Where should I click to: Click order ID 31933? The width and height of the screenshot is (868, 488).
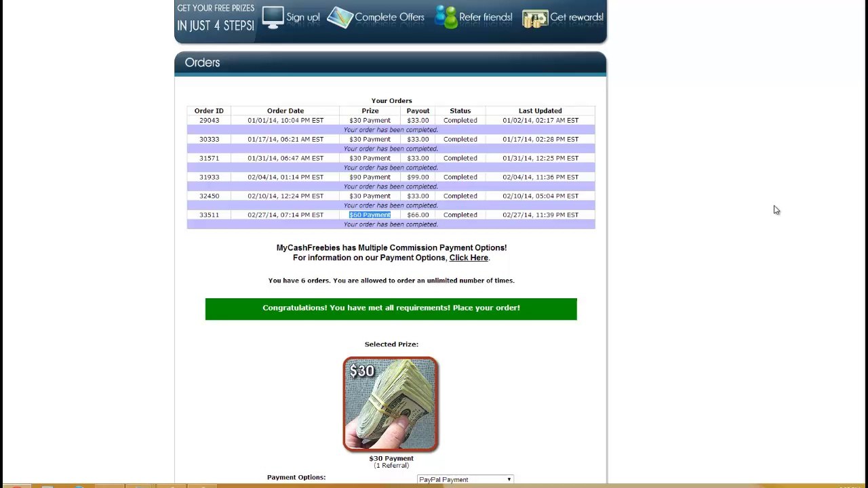coord(209,177)
